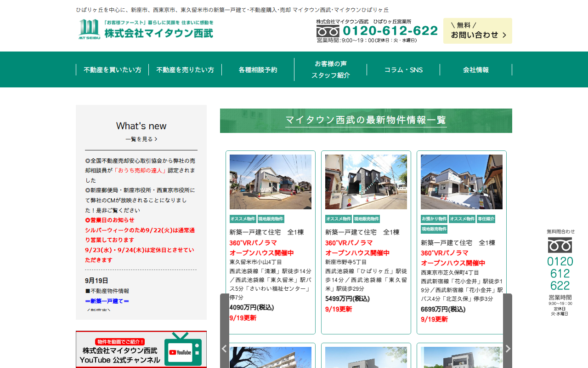The width and height of the screenshot is (588, 368).
Task: Open the 不動産を買いたい方 menu
Action: (113, 70)
